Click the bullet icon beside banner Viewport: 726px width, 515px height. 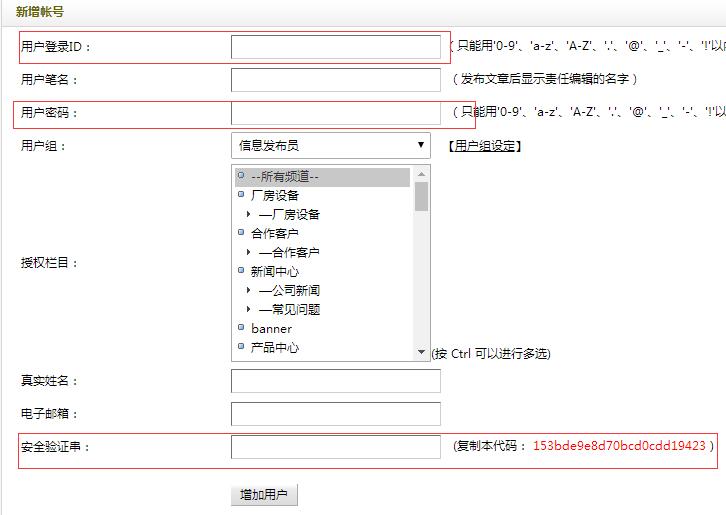pos(241,327)
